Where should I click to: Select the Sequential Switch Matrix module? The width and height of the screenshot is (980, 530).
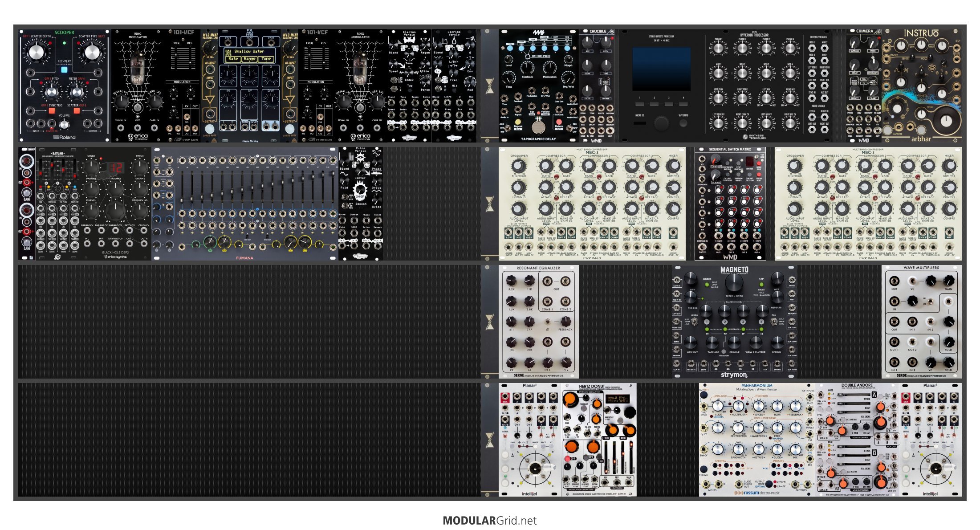pos(730,204)
